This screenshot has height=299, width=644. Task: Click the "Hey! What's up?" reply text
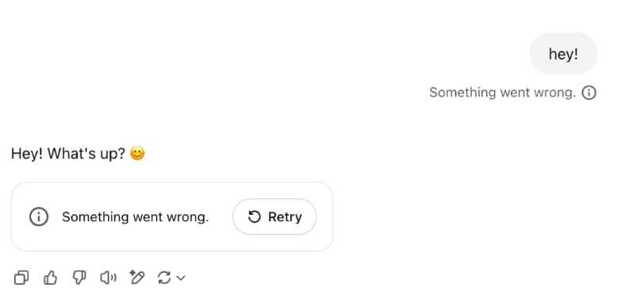click(x=67, y=154)
